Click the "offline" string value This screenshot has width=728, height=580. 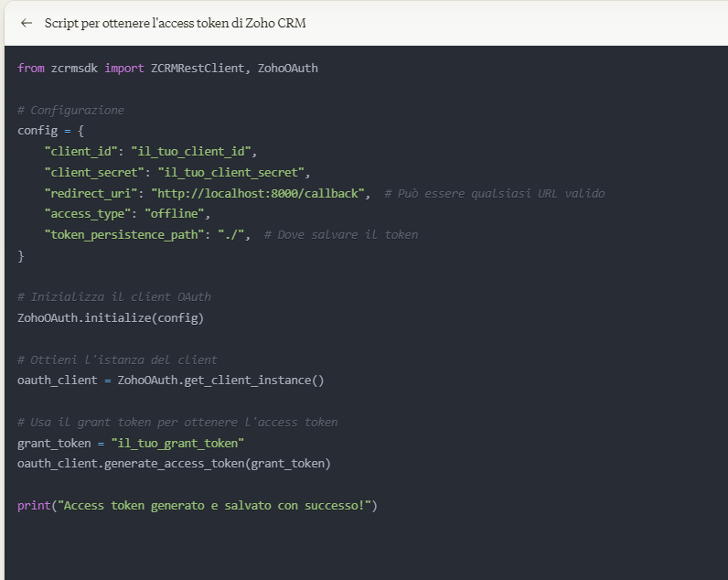[x=174, y=213]
